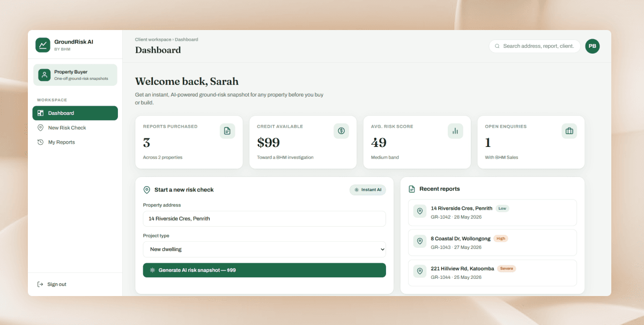The image size is (644, 325).
Task: Click the Dashboard grid icon in sidebar
Action: coord(40,113)
